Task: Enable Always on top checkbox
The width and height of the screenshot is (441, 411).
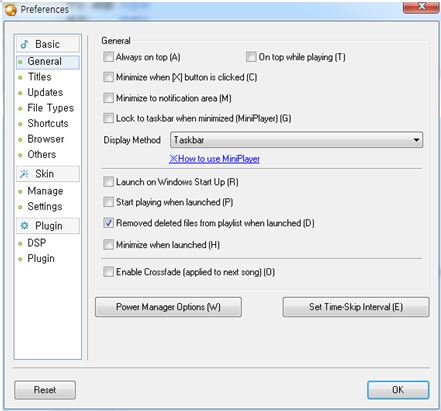Action: tap(108, 57)
